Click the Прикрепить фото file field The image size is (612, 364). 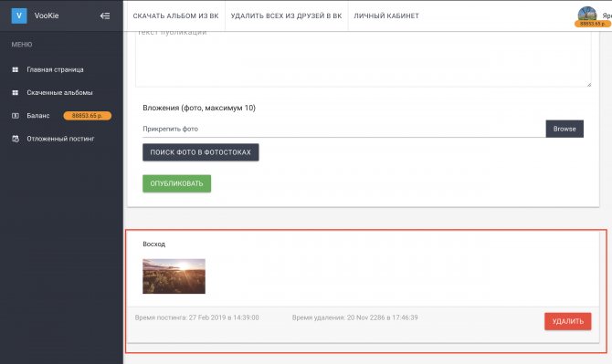pyautogui.click(x=343, y=129)
